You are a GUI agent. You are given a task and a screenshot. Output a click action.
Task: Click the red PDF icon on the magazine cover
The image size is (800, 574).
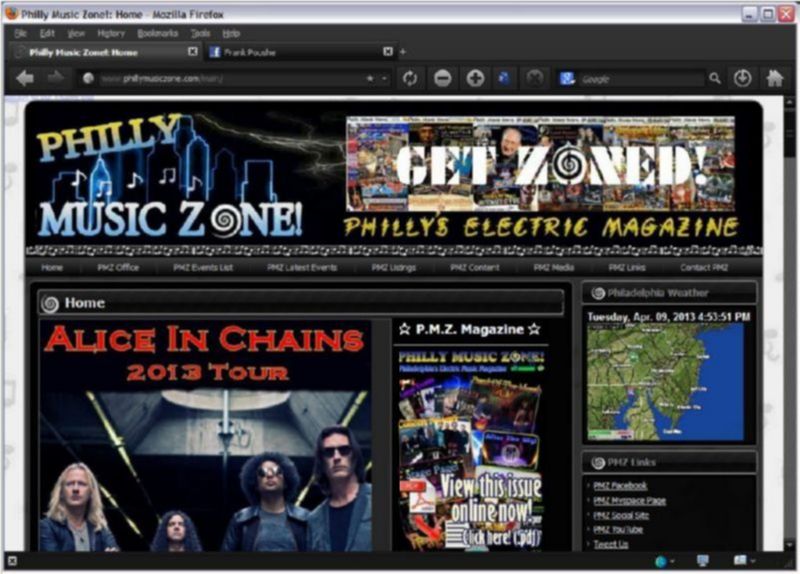421,494
